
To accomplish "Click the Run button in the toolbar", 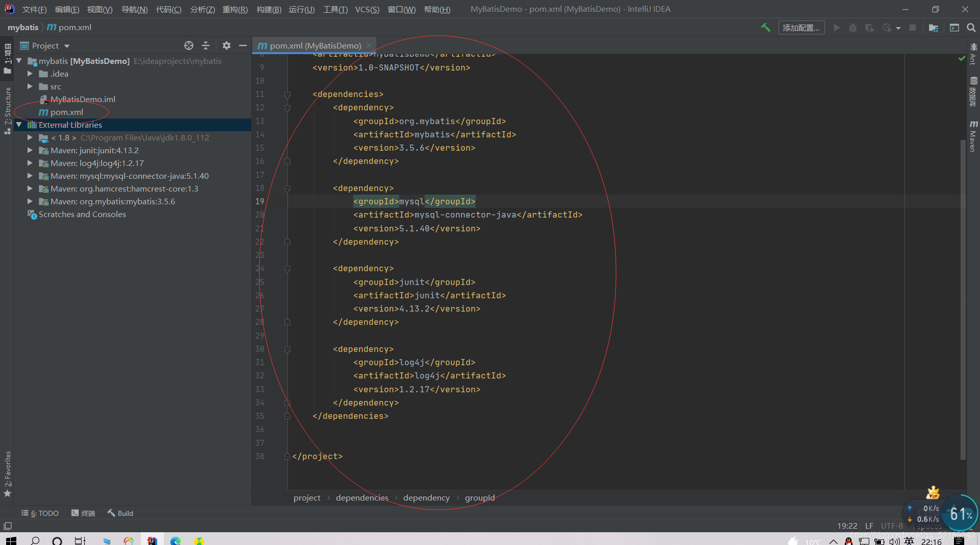I will (x=837, y=28).
